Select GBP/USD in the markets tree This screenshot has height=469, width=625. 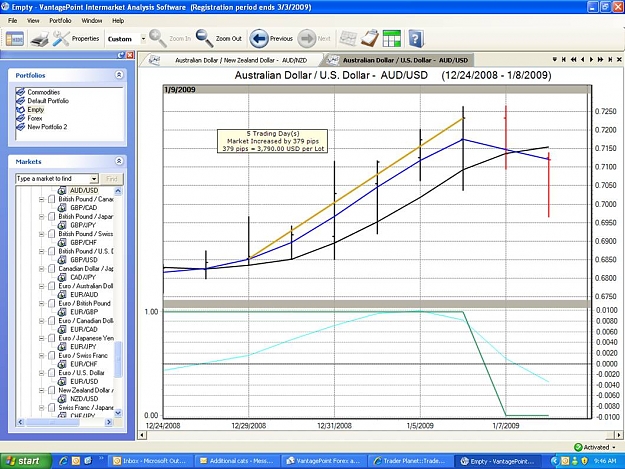point(84,260)
